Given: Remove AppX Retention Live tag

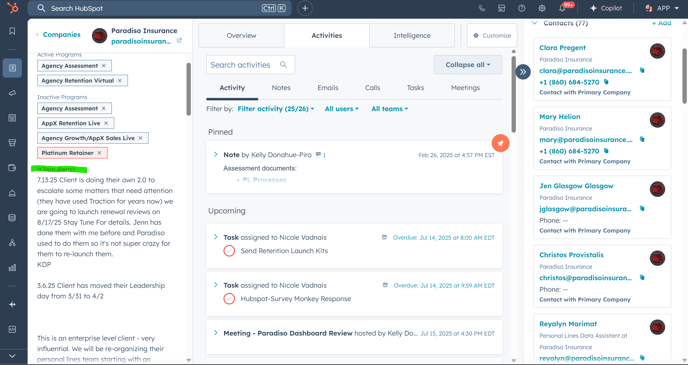Looking at the screenshot, I should click(x=106, y=123).
